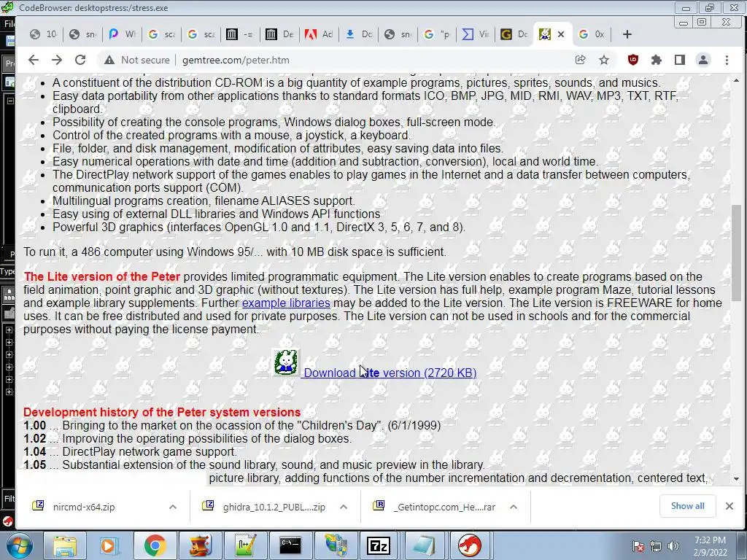Open the notepad icon in the taskbar
747x560 pixels.
(424, 545)
